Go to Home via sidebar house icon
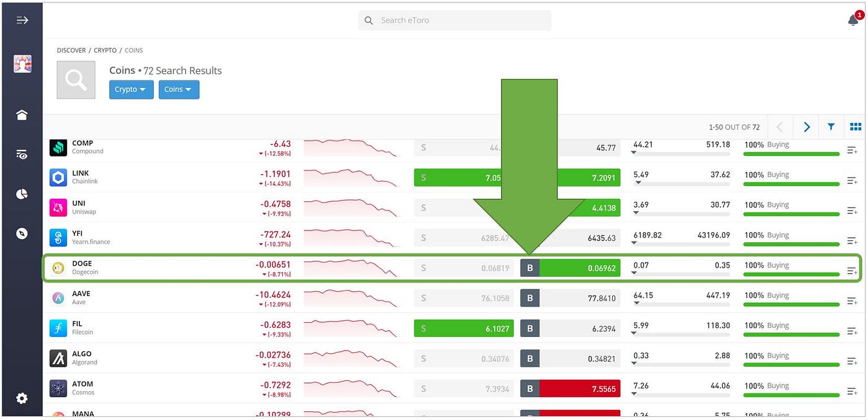The image size is (868, 420). [22, 115]
